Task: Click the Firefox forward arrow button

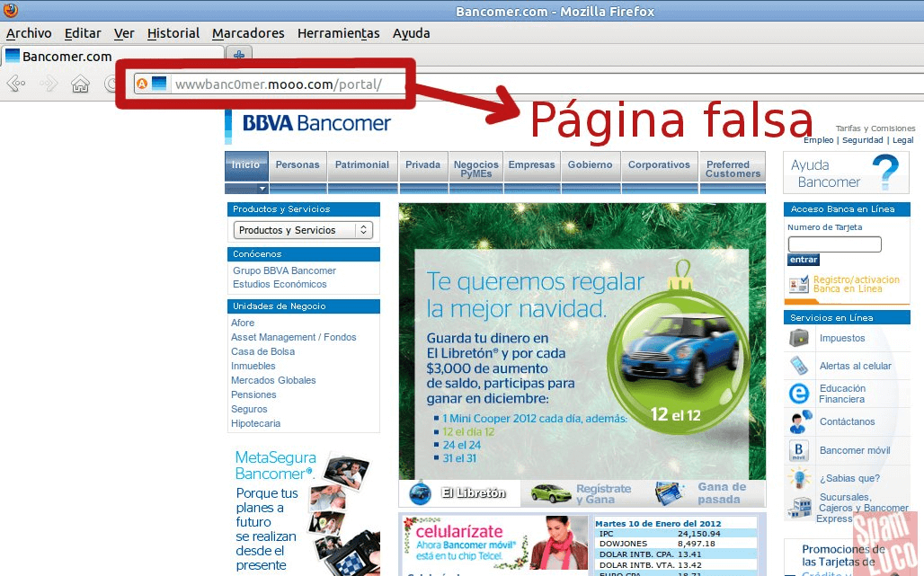Action: pyautogui.click(x=49, y=84)
